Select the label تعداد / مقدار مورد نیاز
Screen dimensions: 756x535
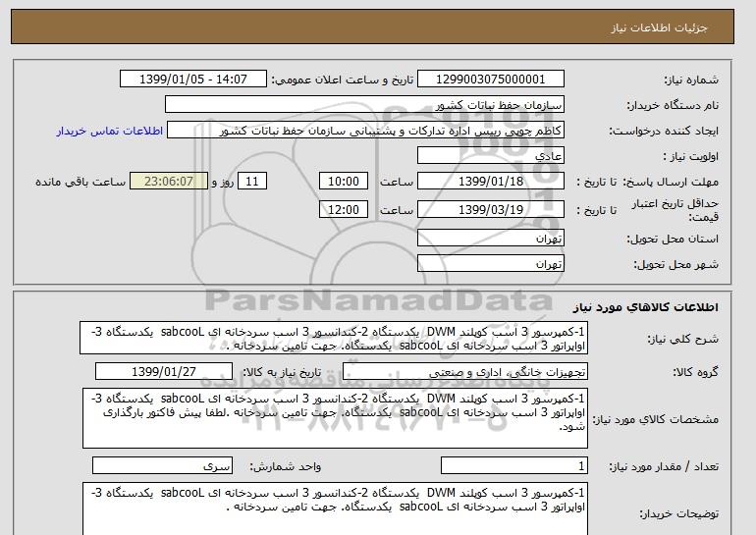(x=664, y=466)
